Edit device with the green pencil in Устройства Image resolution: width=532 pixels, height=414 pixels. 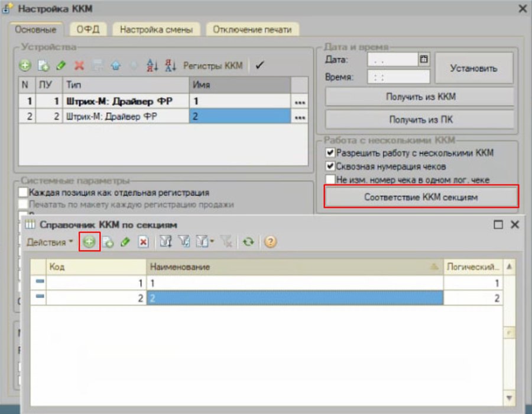(61, 65)
